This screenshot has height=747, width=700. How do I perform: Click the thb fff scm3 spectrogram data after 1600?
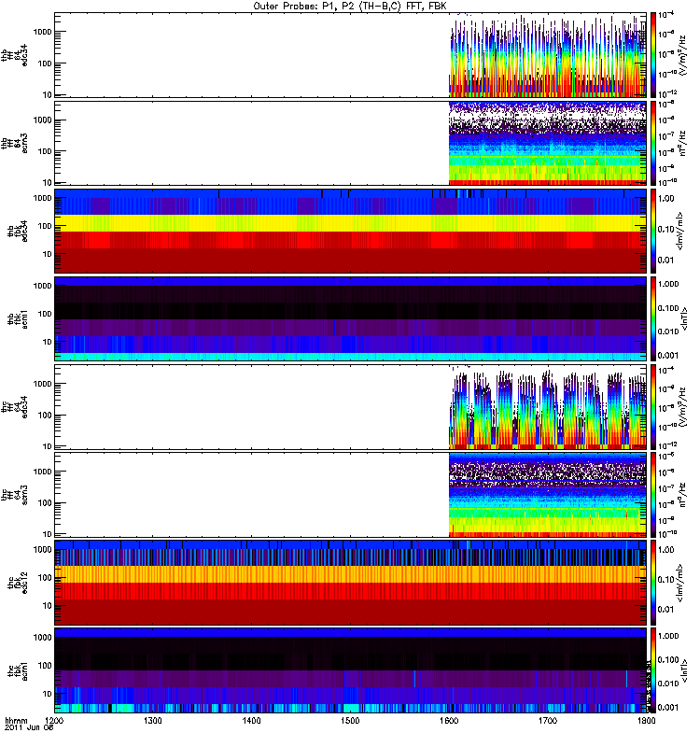tap(548, 143)
